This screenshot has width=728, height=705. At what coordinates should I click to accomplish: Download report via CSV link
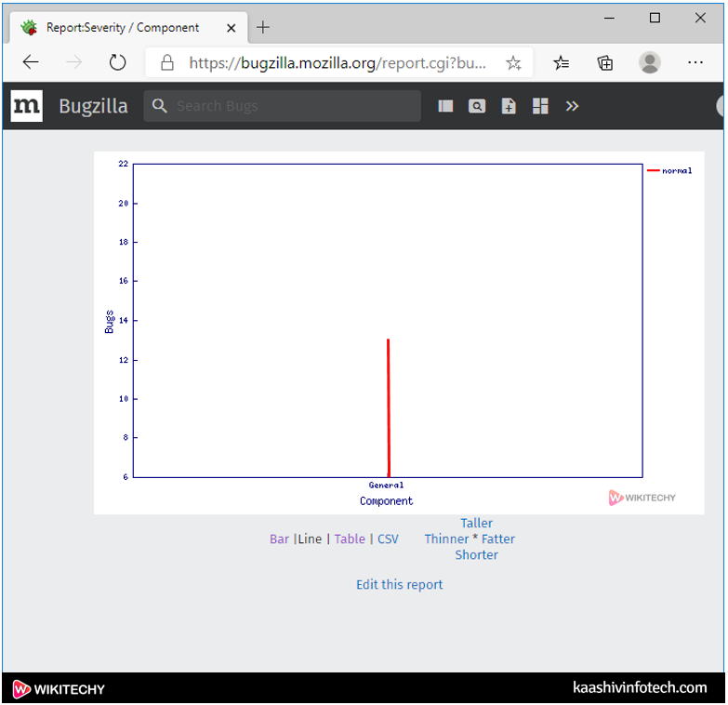[388, 539]
